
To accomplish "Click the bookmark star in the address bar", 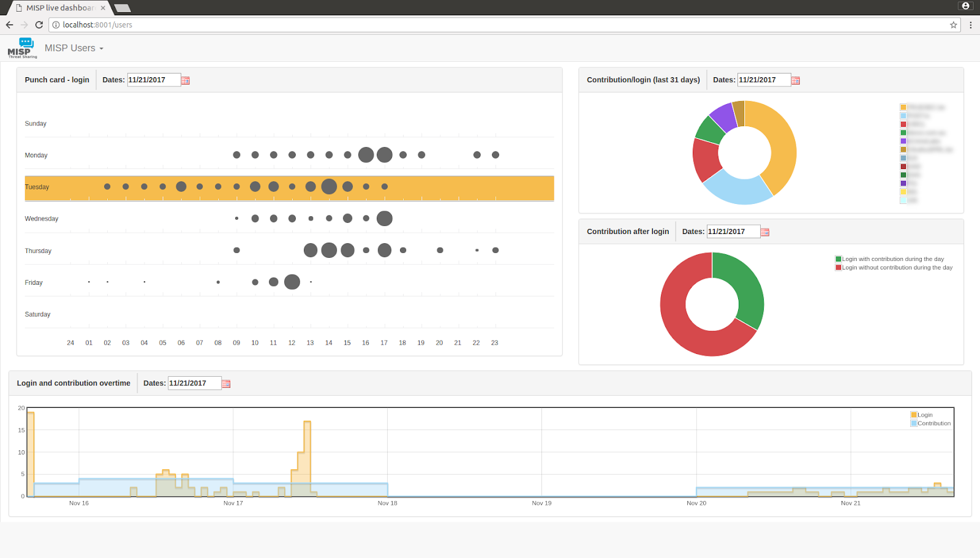I will 953,25.
